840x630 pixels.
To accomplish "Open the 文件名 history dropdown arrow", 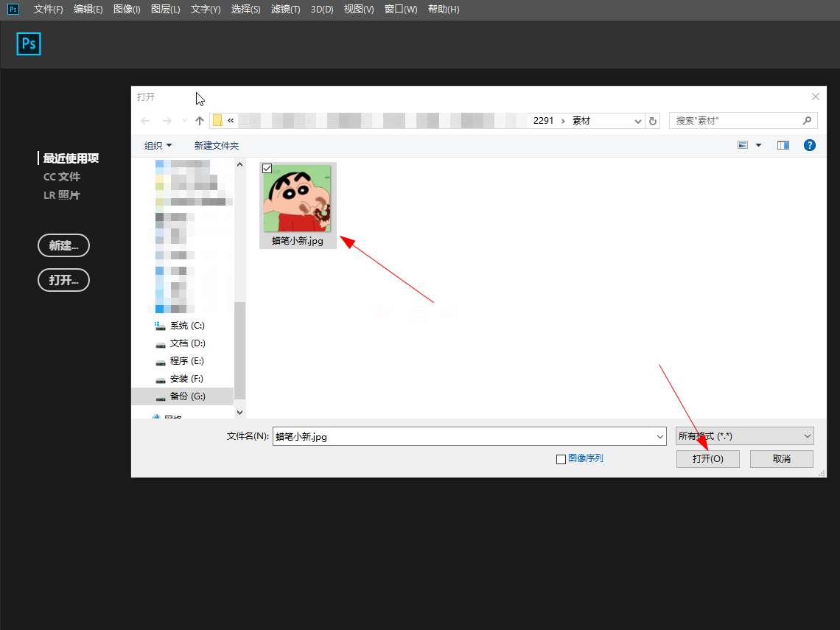I will pyautogui.click(x=660, y=436).
